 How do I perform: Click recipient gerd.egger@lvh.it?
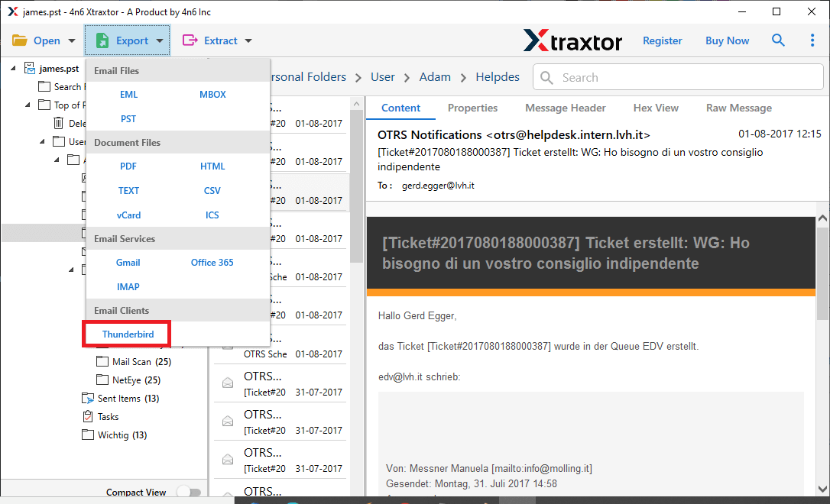pyautogui.click(x=438, y=186)
